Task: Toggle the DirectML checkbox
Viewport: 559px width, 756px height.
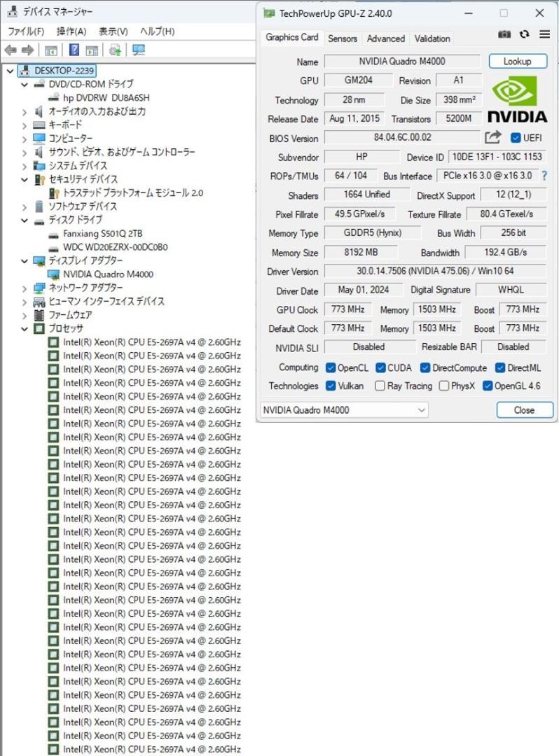Action: click(x=500, y=368)
